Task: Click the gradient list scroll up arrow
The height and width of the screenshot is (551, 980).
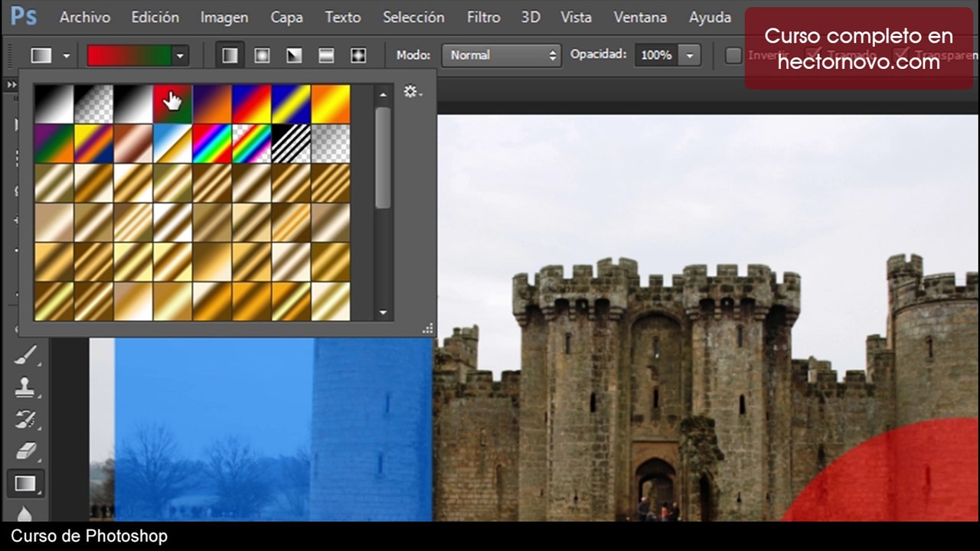Action: (383, 94)
